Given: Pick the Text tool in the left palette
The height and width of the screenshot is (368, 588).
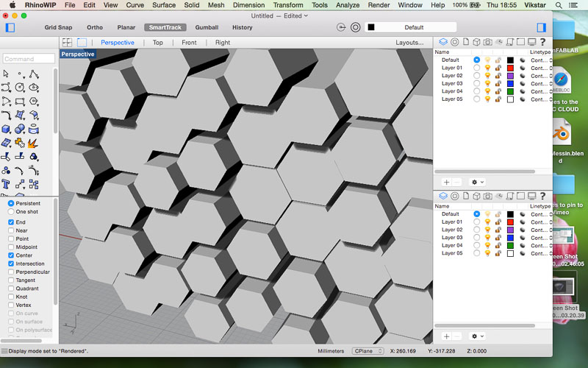Looking at the screenshot, I should click(6, 183).
